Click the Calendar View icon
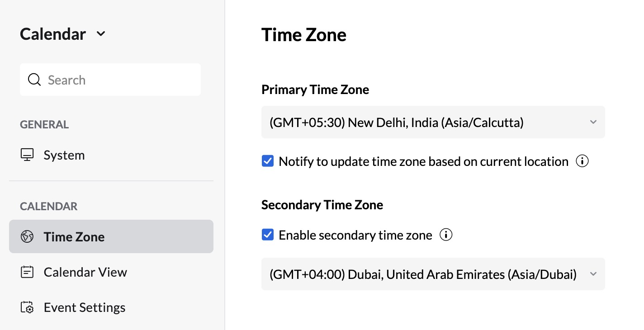The height and width of the screenshot is (330, 644). (x=27, y=272)
